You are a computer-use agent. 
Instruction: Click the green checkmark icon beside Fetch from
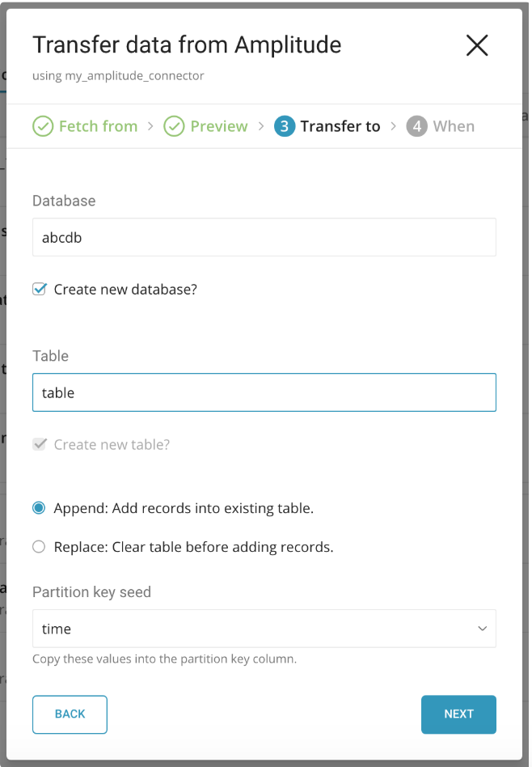point(42,126)
